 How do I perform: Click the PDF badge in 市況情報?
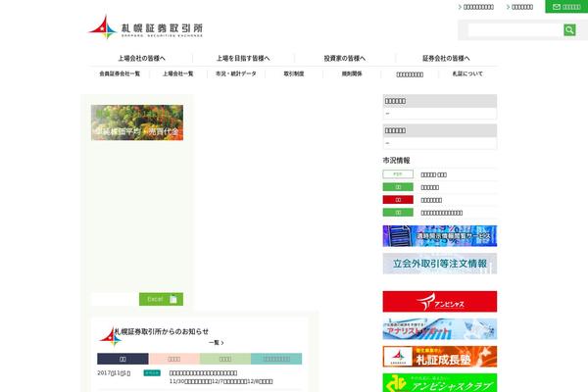click(x=398, y=174)
